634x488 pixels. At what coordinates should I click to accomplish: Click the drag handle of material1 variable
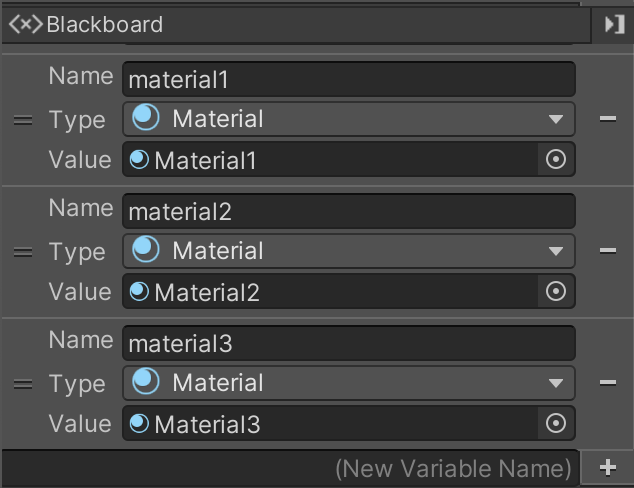point(22,120)
